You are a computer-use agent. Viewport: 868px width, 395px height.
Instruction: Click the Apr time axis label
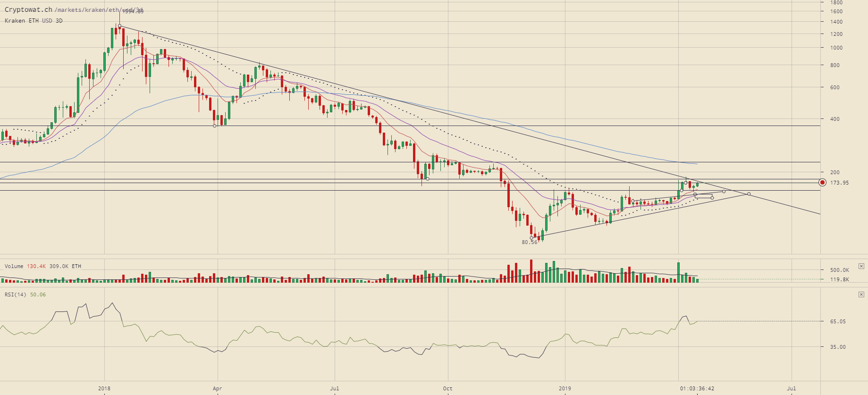click(217, 389)
